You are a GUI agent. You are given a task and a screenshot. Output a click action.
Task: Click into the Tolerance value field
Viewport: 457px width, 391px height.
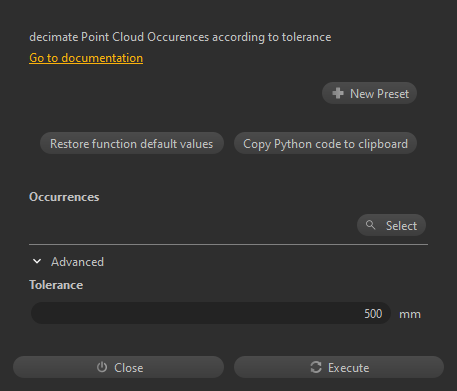click(211, 313)
